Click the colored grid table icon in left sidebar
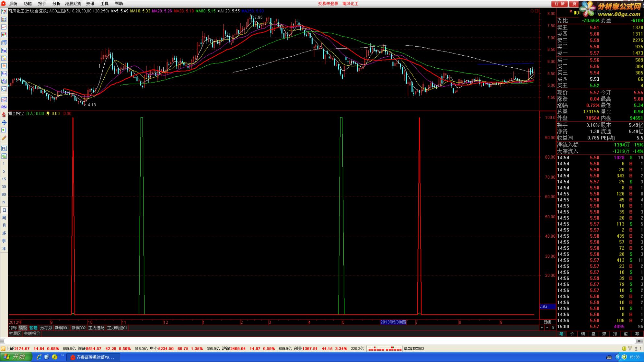 click(x=4, y=19)
